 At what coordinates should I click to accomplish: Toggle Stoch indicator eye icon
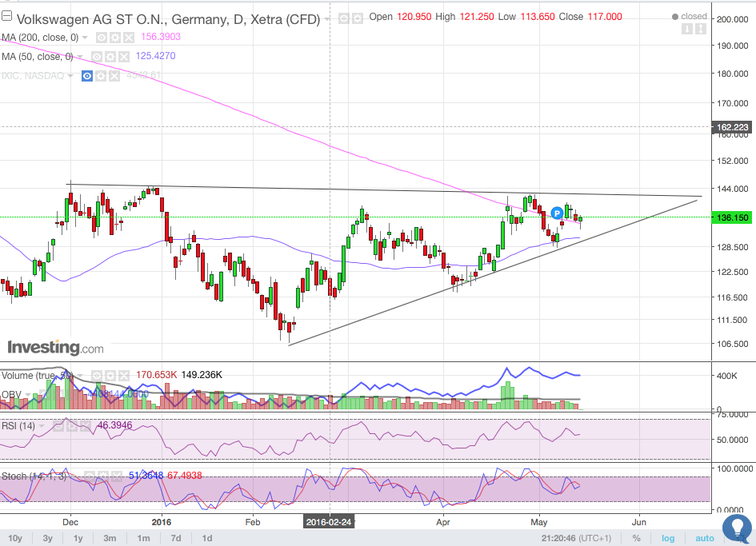(x=90, y=476)
